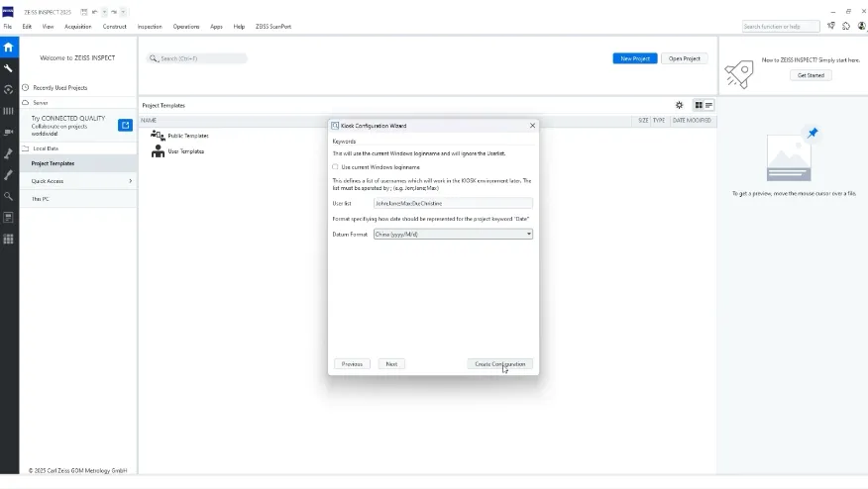Open the ZEISS ScanPort menu

click(x=272, y=27)
